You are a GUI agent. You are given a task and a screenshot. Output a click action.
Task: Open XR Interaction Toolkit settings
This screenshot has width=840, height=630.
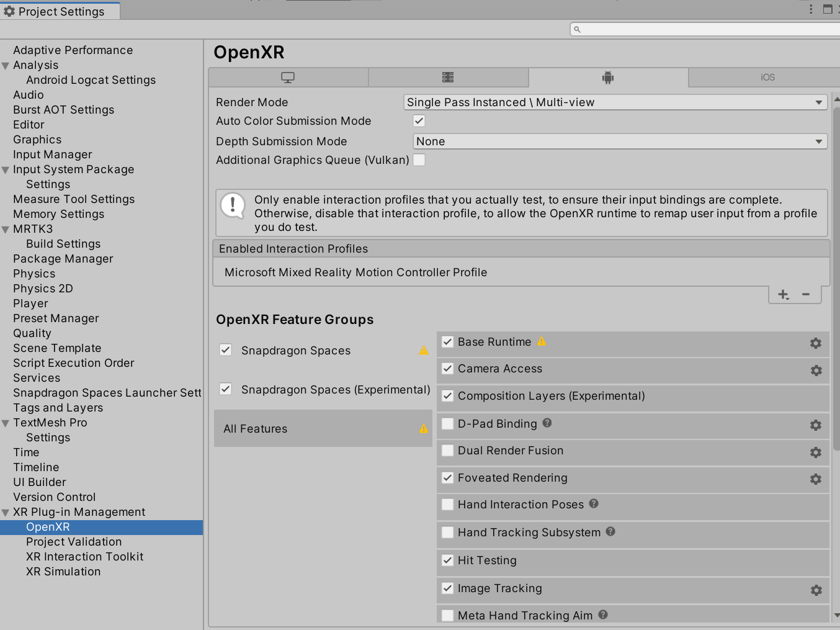[84, 557]
